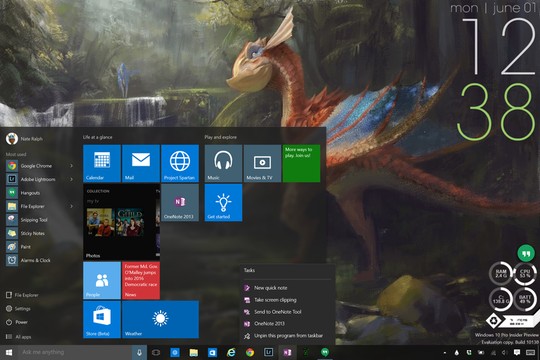Expand File Explorer jump list arrow
Screen dimensions: 540x360
72,206
